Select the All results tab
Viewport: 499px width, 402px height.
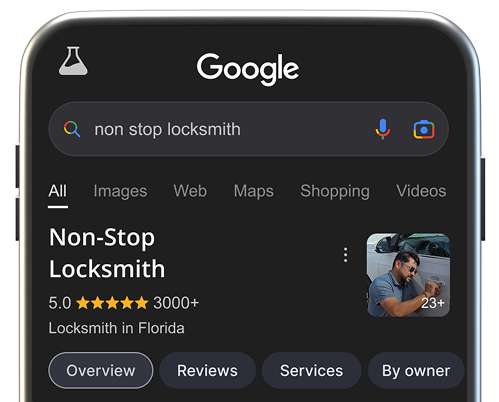58,192
